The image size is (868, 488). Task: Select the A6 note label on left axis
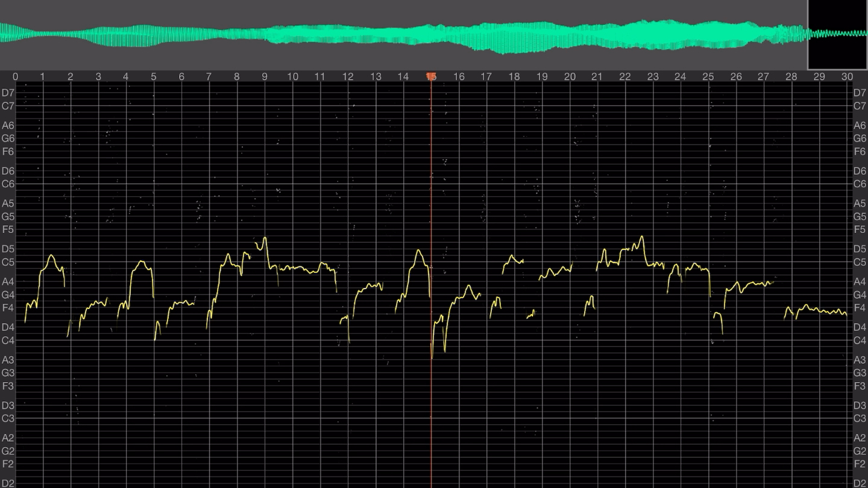pos(8,125)
